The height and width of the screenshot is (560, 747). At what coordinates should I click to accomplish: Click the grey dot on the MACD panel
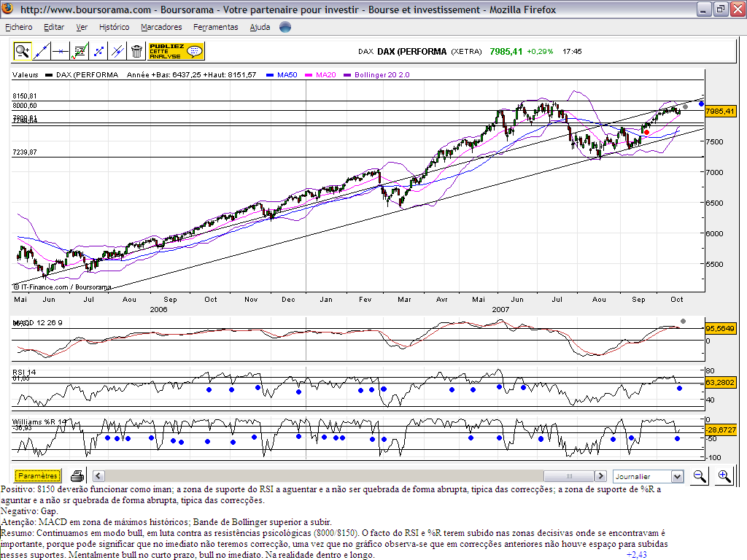pos(683,322)
